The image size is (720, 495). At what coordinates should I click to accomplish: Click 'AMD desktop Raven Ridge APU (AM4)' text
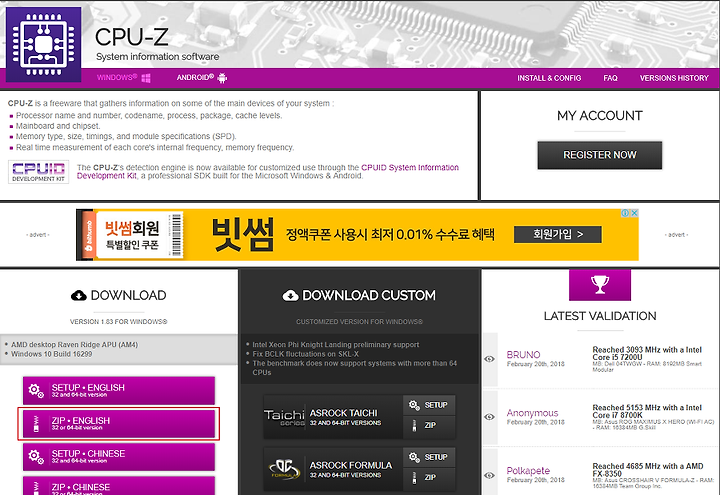coord(74,345)
